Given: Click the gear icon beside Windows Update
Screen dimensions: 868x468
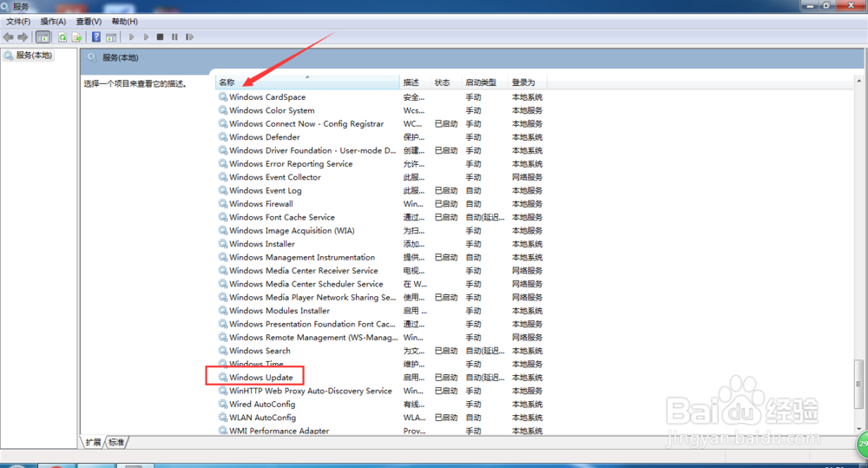Looking at the screenshot, I should (222, 377).
